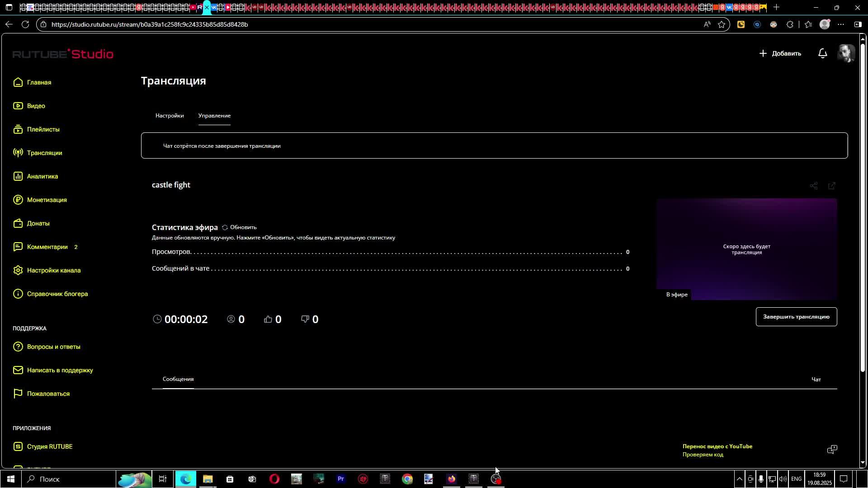
Task: Click the Обновить refresh icon
Action: (225, 227)
